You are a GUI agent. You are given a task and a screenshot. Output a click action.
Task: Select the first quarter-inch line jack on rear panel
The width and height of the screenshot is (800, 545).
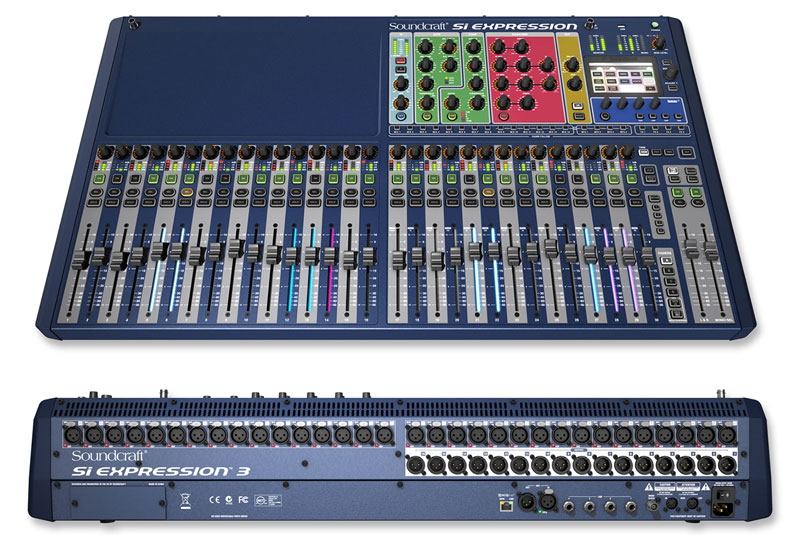(569, 506)
